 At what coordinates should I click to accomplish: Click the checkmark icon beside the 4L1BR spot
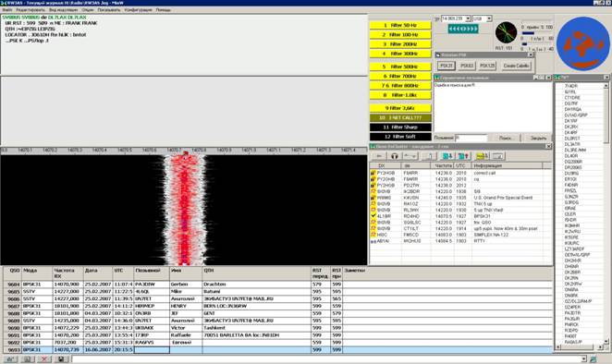373,215
